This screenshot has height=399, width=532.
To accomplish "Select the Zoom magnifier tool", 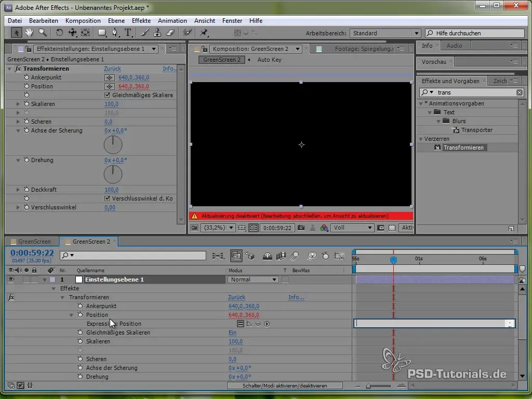I will point(43,33).
